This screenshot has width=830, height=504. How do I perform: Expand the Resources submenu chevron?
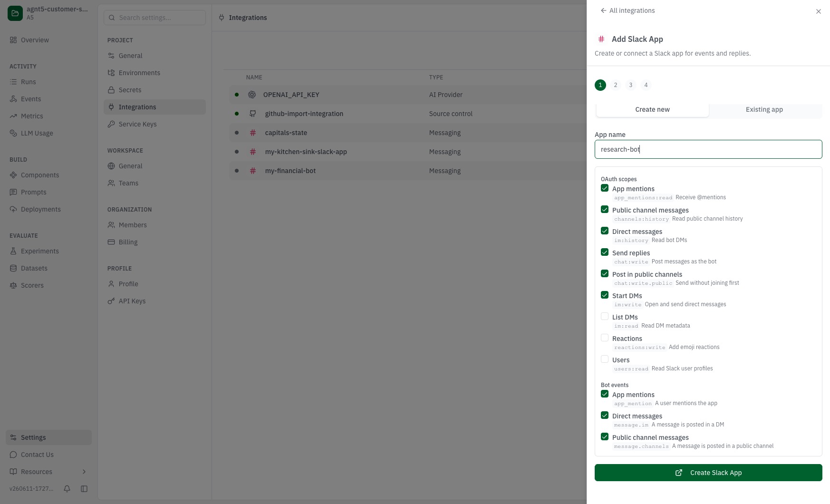click(x=84, y=472)
